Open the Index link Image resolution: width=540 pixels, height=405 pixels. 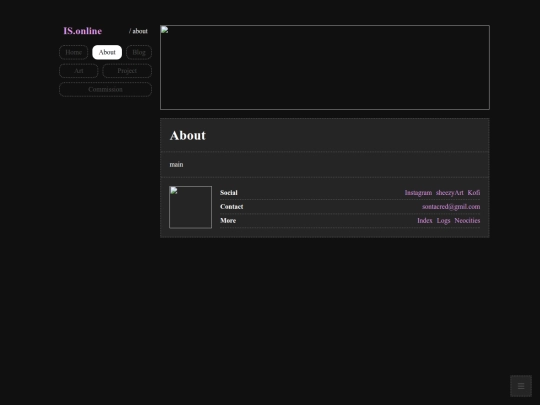(425, 221)
